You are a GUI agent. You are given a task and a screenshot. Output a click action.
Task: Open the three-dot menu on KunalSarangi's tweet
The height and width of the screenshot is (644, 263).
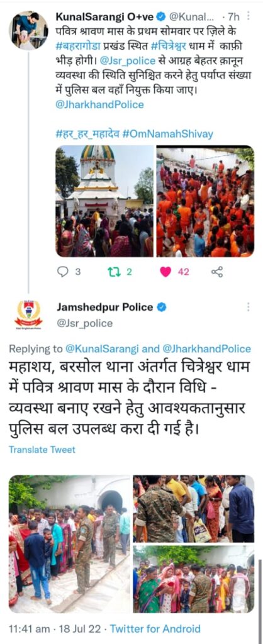point(248,16)
